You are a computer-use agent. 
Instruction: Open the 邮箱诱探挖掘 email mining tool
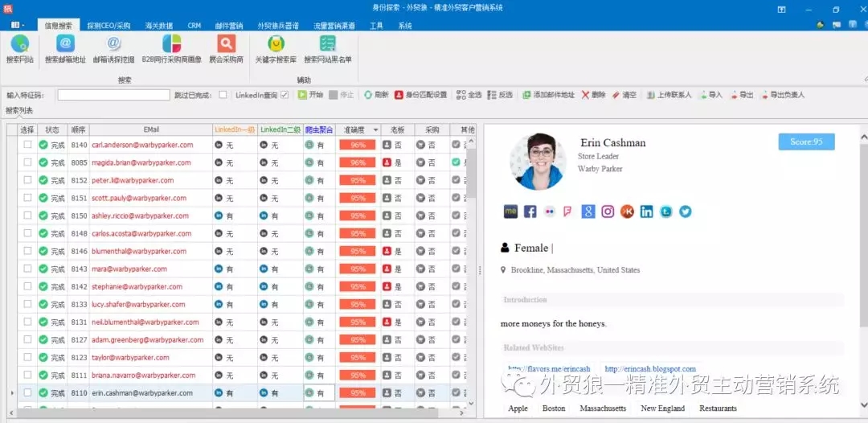(113, 49)
